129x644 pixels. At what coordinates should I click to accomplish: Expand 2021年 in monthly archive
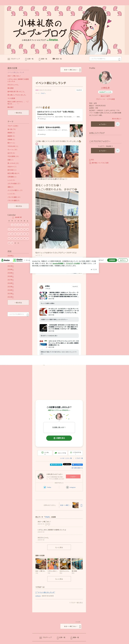(11, 266)
